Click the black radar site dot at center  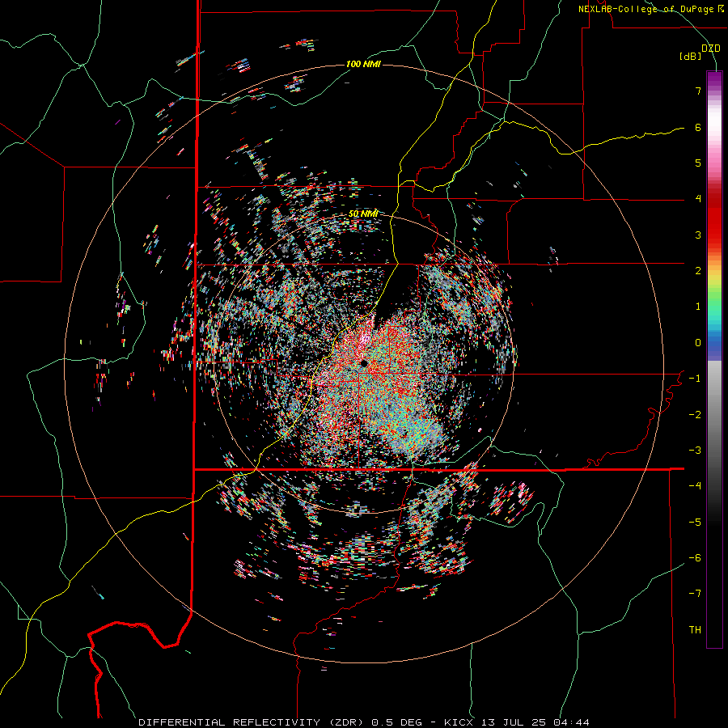pyautogui.click(x=363, y=363)
